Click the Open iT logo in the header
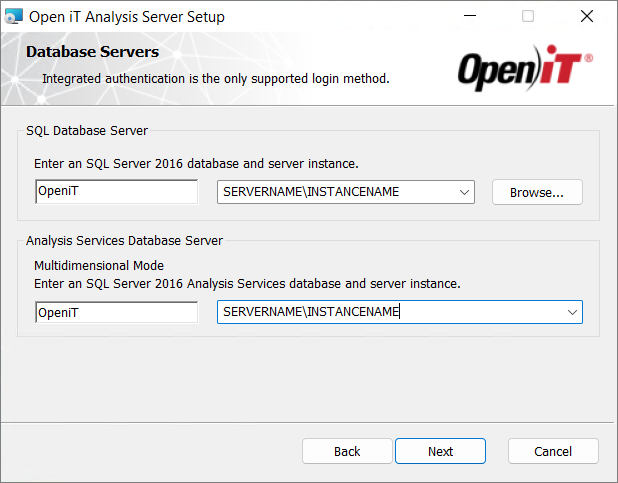This screenshot has height=483, width=618. click(525, 68)
